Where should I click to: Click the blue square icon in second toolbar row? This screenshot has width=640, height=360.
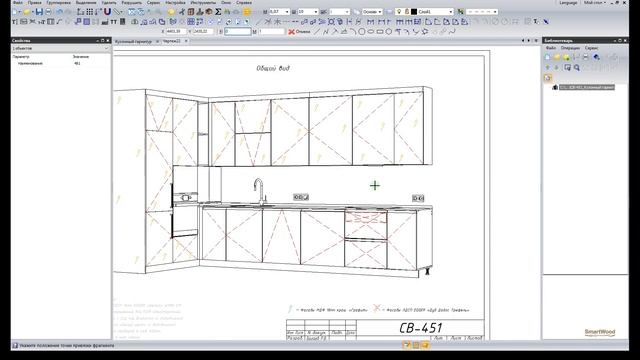coord(87,22)
